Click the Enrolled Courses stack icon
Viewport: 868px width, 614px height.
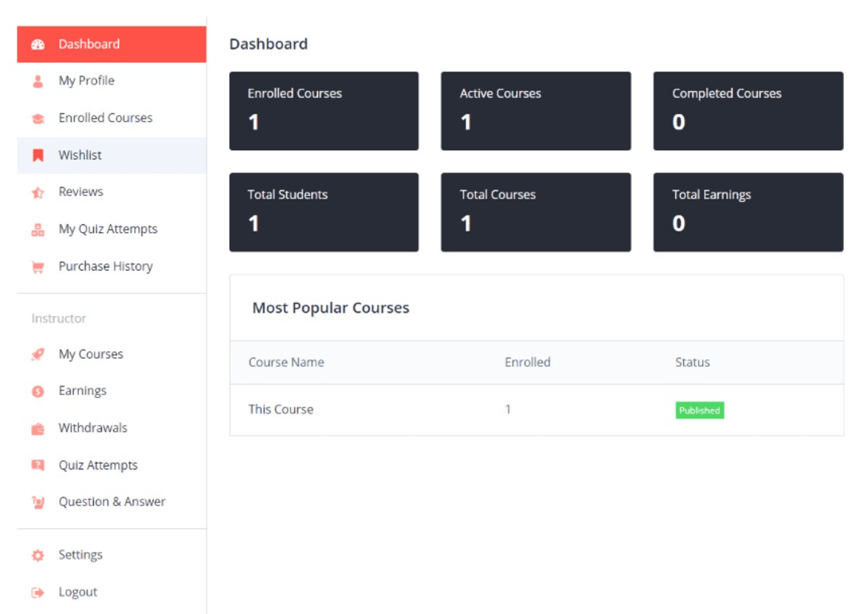[38, 117]
